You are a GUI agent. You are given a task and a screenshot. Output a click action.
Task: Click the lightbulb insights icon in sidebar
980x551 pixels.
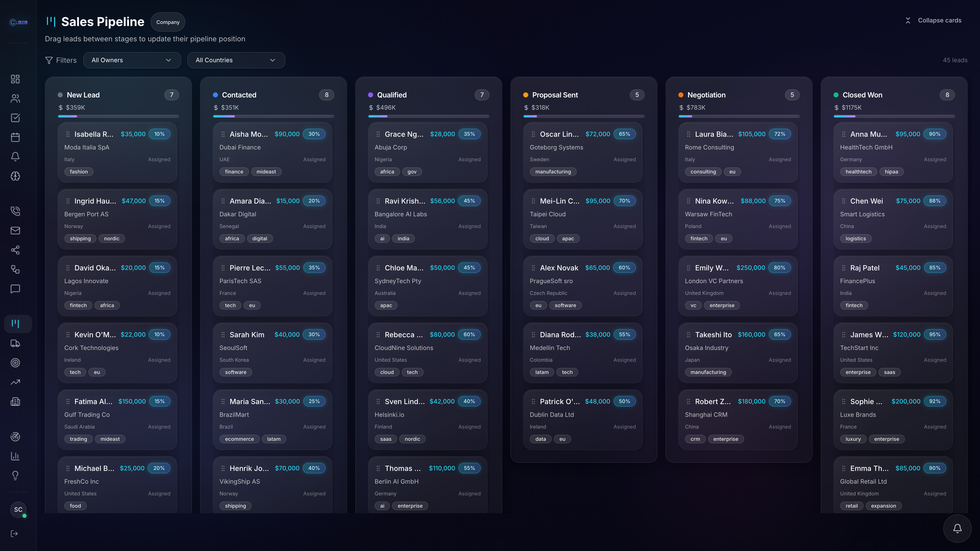(15, 475)
